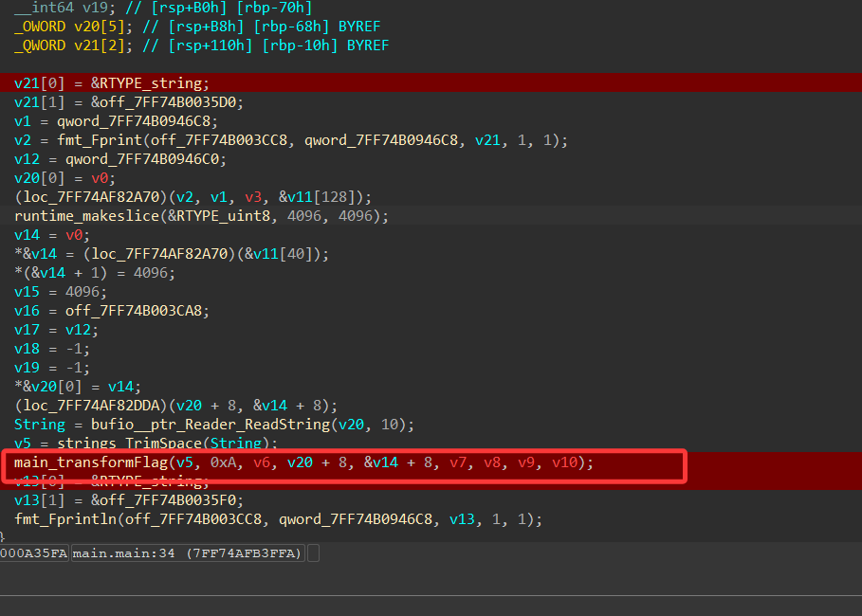This screenshot has height=616, width=862.
Task: Click RTYPE_string in the highlighted top line
Action: [155, 83]
